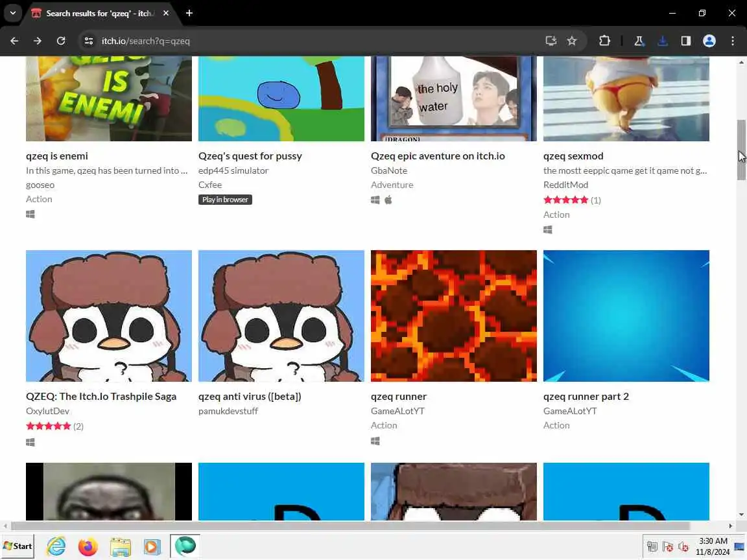747x560 pixels.
Task: Open the 'qzeq is enemi' game title
Action: pyautogui.click(x=56, y=156)
